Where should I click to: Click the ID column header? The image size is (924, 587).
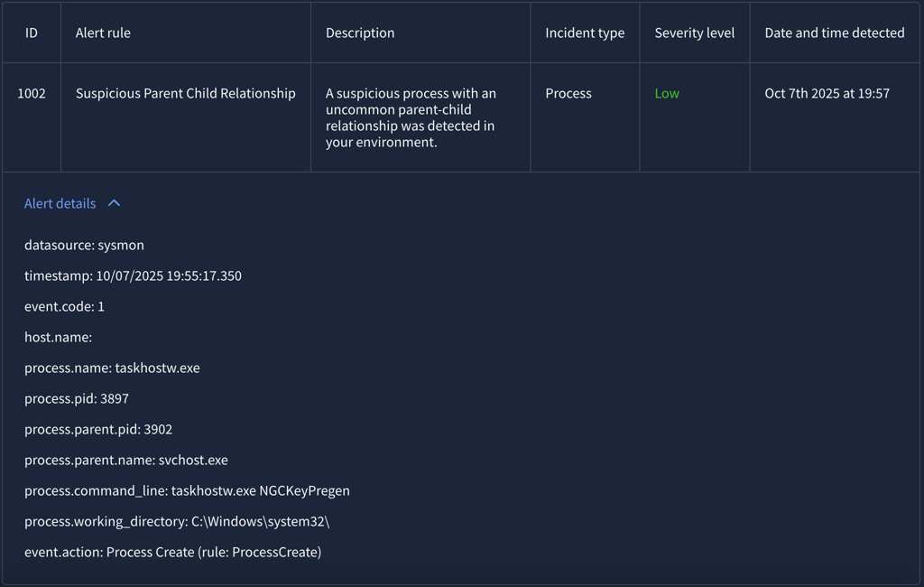(x=32, y=33)
